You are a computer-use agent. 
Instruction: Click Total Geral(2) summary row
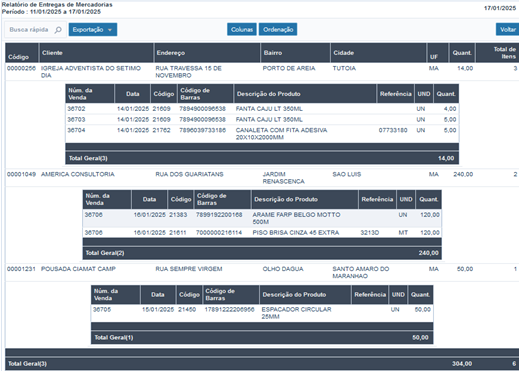tap(262, 253)
